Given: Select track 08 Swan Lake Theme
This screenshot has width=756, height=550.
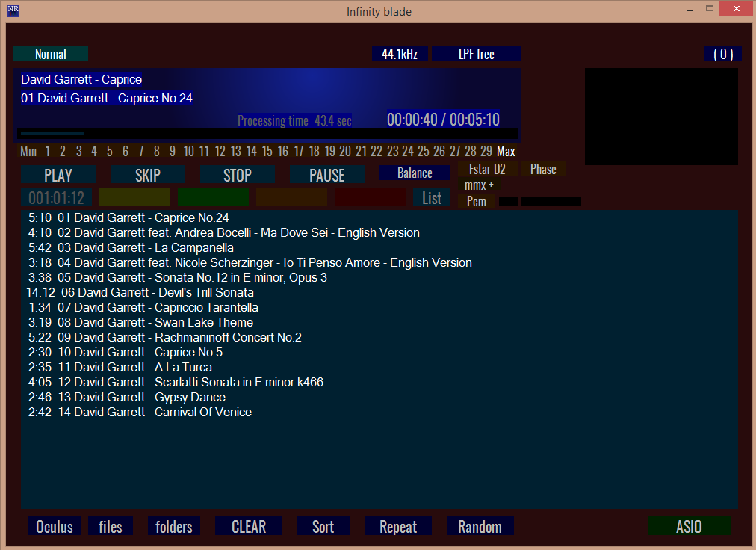Looking at the screenshot, I should coord(379,322).
